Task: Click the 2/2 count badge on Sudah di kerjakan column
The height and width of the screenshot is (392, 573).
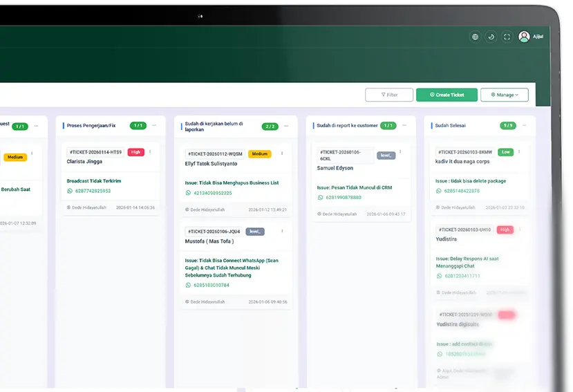Action: pyautogui.click(x=270, y=126)
